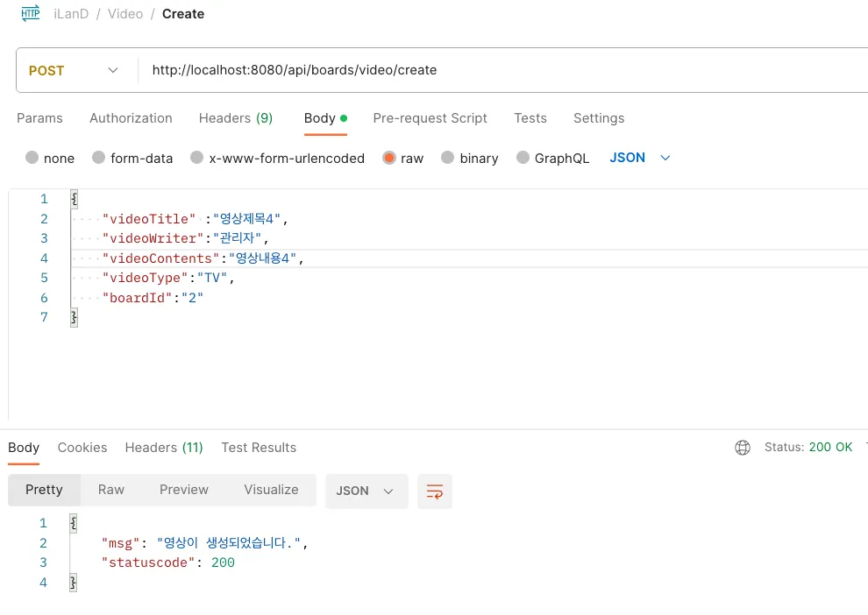This screenshot has height=615, width=868.
Task: Switch to the Authorization tab
Action: pos(131,118)
